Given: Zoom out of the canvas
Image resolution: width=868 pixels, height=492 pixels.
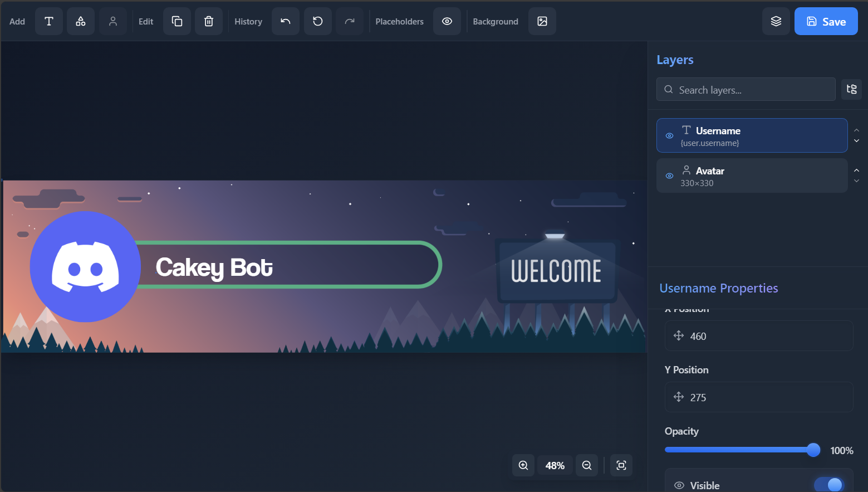Looking at the screenshot, I should coord(587,465).
